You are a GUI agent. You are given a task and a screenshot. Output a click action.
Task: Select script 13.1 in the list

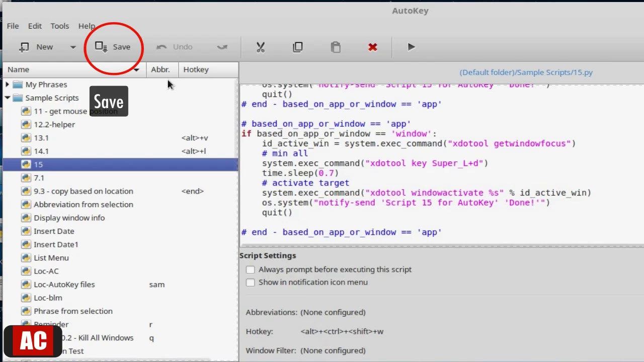point(41,138)
